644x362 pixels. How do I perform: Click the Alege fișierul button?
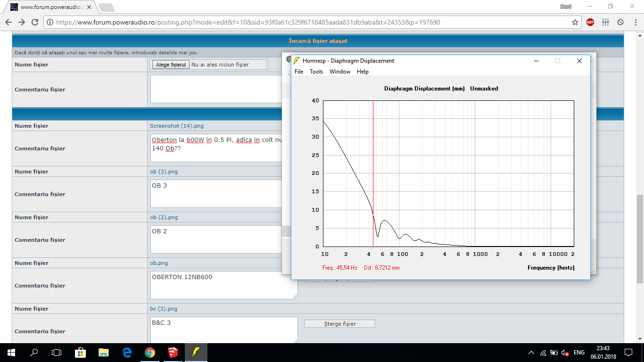tap(170, 65)
